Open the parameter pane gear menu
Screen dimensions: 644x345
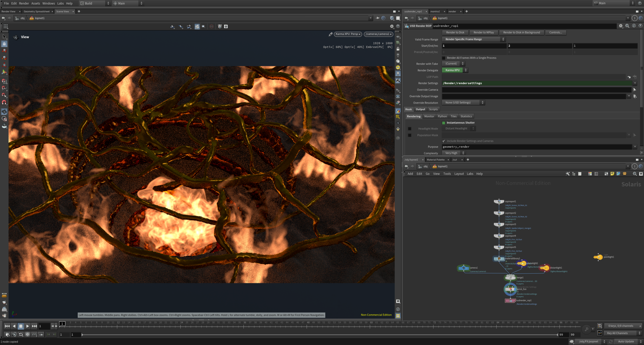click(x=621, y=26)
